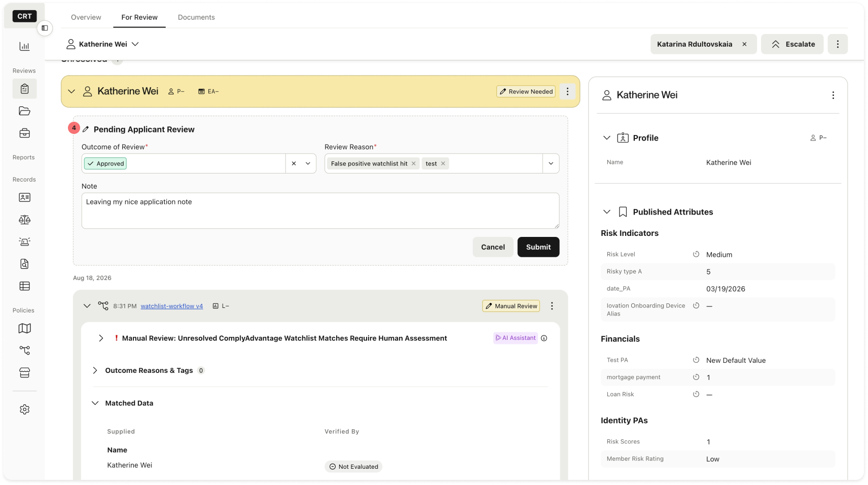Open the Katherine Wei selector dropdown

click(135, 44)
